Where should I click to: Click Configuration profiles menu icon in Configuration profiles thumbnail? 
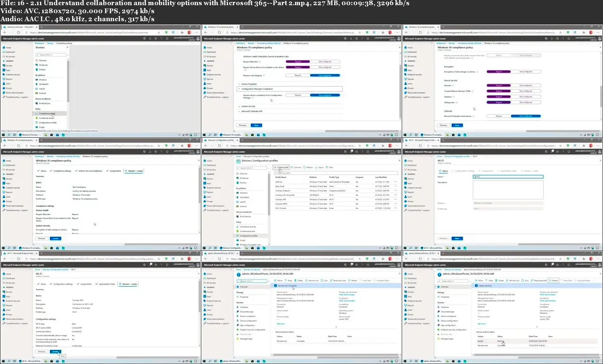coord(238,236)
